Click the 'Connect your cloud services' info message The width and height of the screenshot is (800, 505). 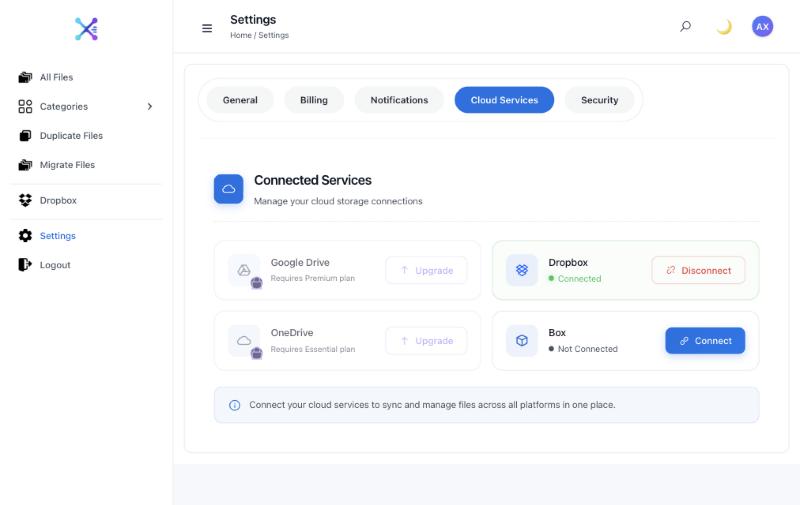click(x=432, y=405)
